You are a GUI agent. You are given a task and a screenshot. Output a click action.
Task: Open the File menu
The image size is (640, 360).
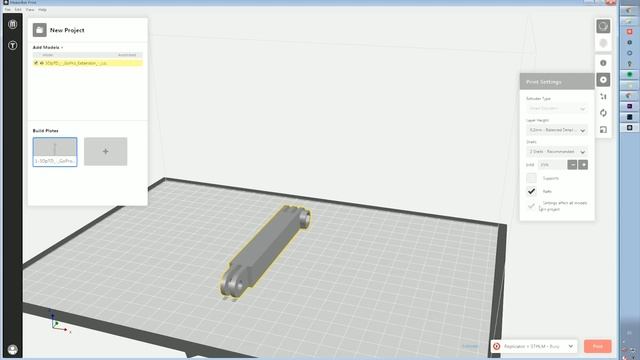click(x=7, y=9)
